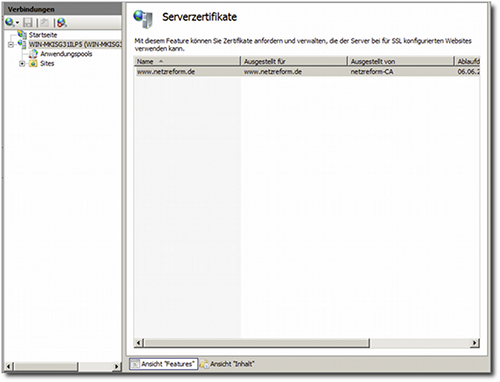Collapse the WIN-MKISG31ILPS server node
The image size is (500, 382).
[x=11, y=44]
